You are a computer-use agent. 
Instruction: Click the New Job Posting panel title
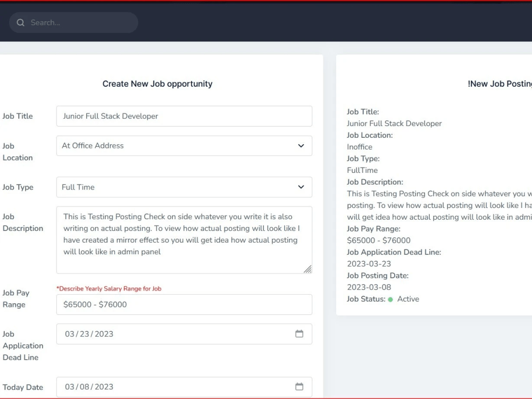coord(499,84)
